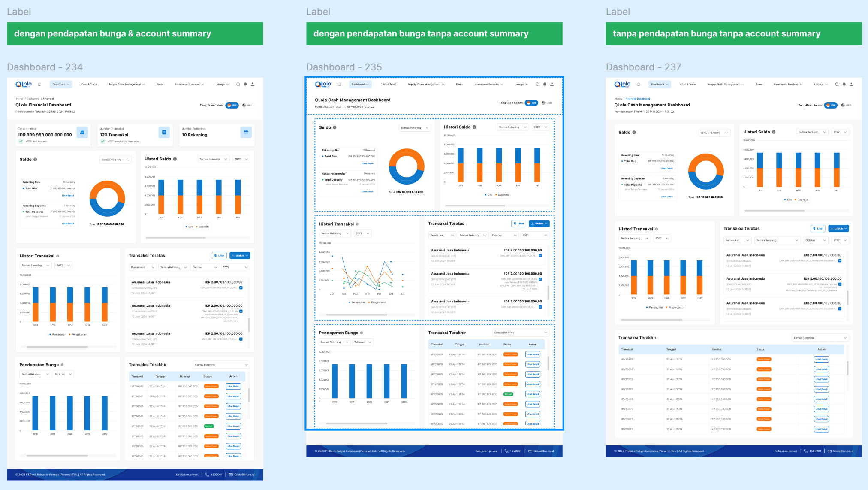This screenshot has height=490, width=868.
Task: Click notification bell in Dashboard 235 navbar
Action: (x=545, y=85)
